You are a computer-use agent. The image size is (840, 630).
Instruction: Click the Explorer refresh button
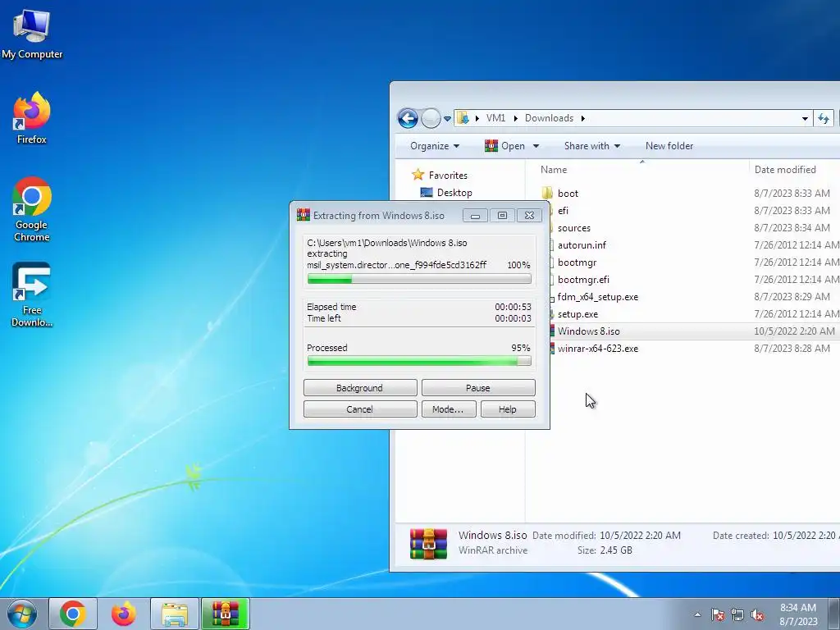pyautogui.click(x=824, y=118)
